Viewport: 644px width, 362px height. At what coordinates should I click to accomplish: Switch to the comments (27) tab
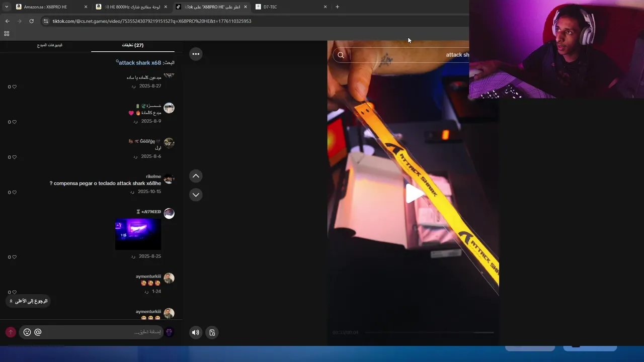tap(133, 45)
